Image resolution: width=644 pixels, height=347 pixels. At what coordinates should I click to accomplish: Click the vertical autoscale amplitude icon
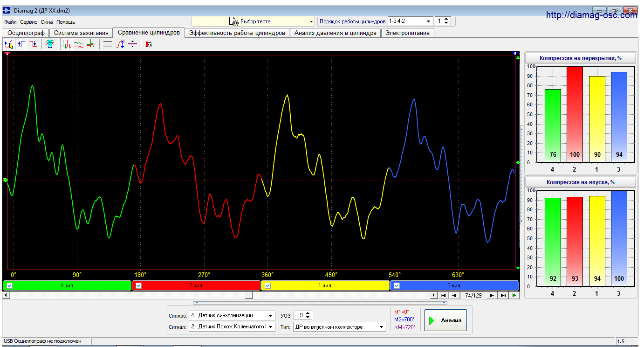pyautogui.click(x=120, y=44)
